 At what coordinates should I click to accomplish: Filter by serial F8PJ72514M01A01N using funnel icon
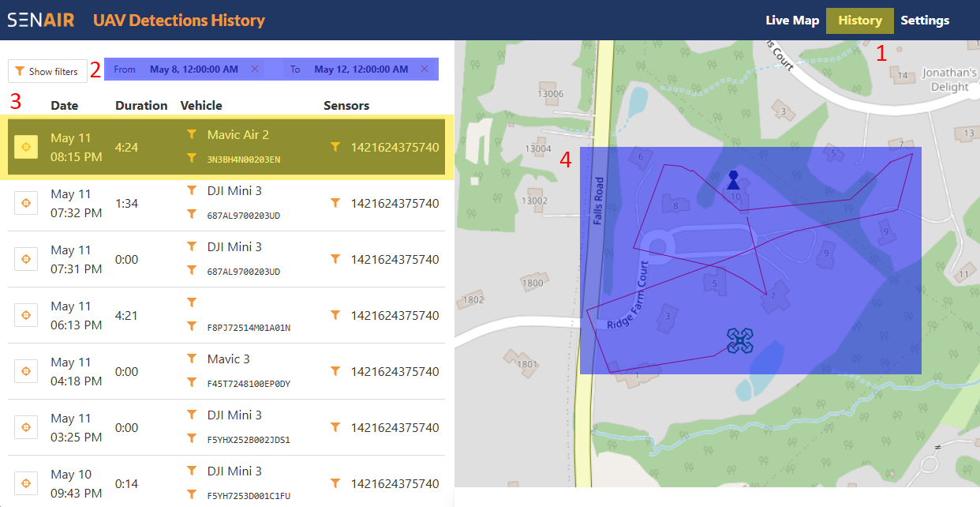(192, 327)
